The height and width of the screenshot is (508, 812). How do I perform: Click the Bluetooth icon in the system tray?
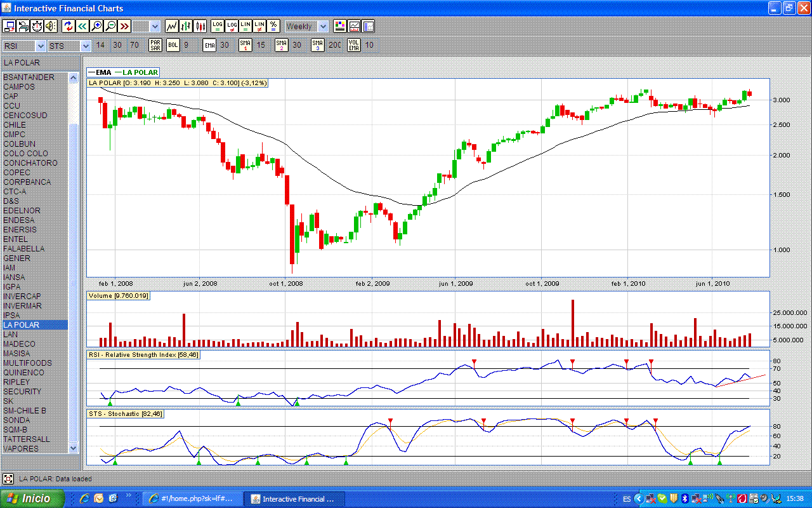pos(685,498)
